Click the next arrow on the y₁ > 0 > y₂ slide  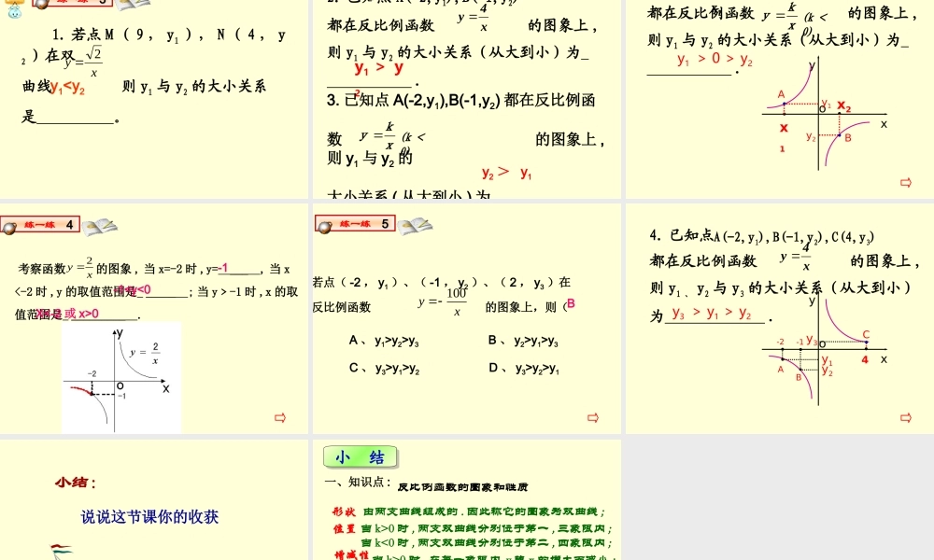tap(905, 183)
